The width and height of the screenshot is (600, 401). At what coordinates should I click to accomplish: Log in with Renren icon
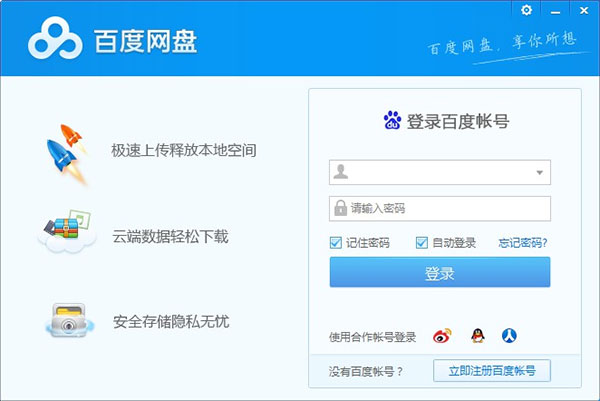click(x=509, y=336)
